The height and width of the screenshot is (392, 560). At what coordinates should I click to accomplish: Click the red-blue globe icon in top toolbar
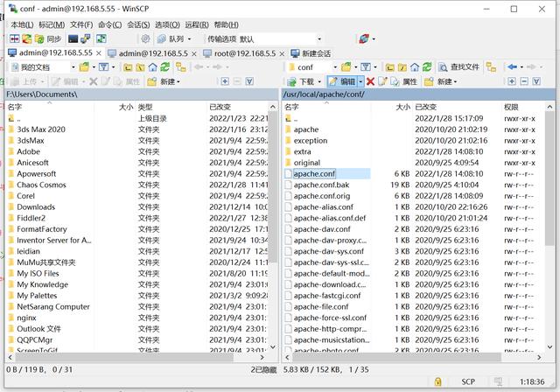point(364,38)
